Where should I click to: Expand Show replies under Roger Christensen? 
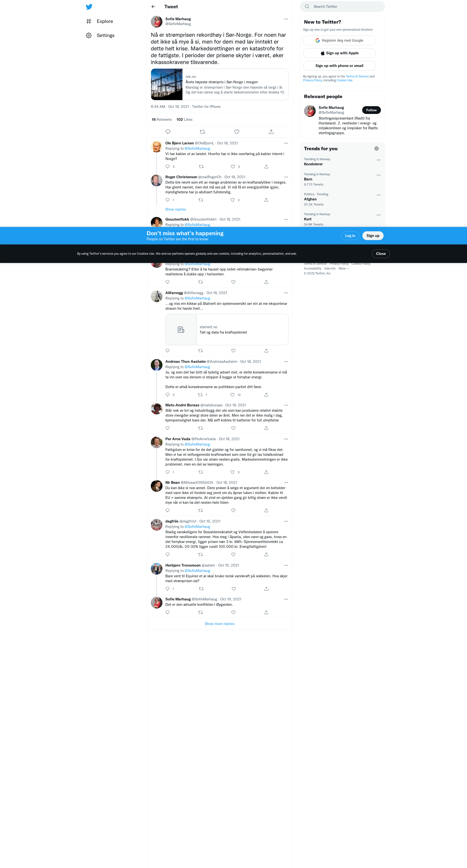[x=175, y=209]
